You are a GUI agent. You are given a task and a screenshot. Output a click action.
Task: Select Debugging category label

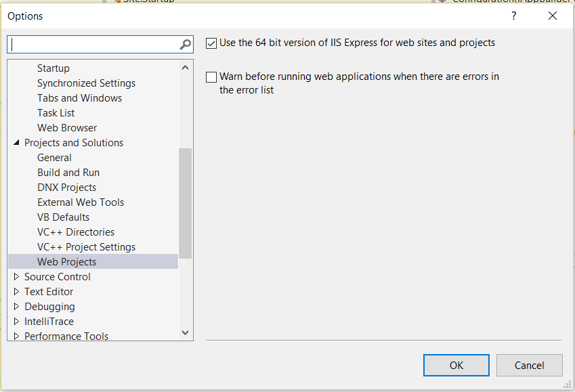point(49,307)
